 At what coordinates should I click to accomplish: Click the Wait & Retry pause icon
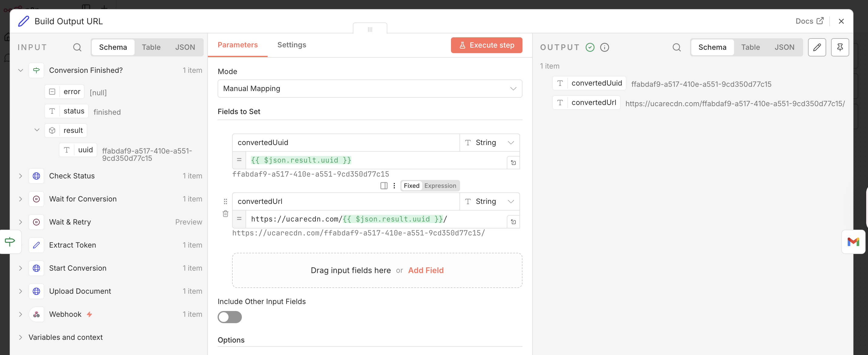[36, 222]
